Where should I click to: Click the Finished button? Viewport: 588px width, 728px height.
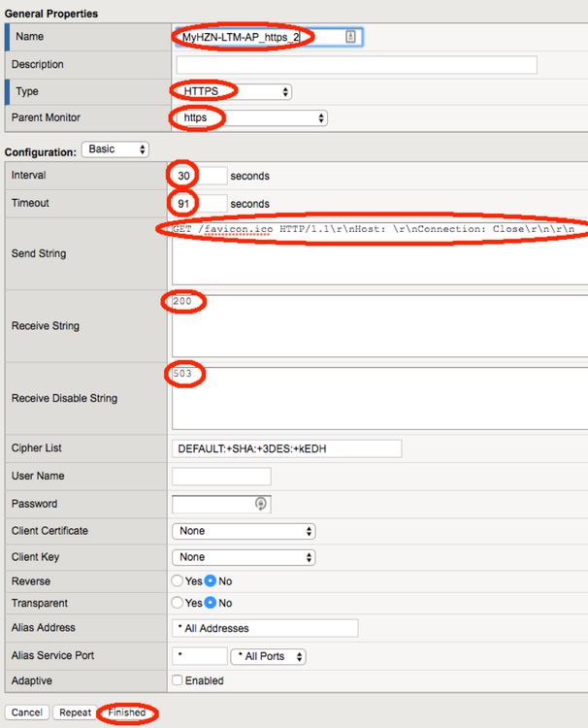click(127, 712)
